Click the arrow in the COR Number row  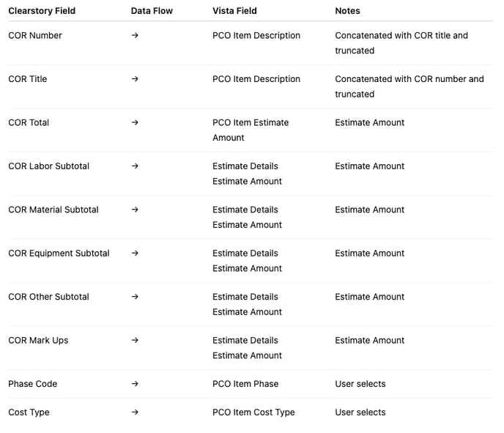click(x=135, y=35)
